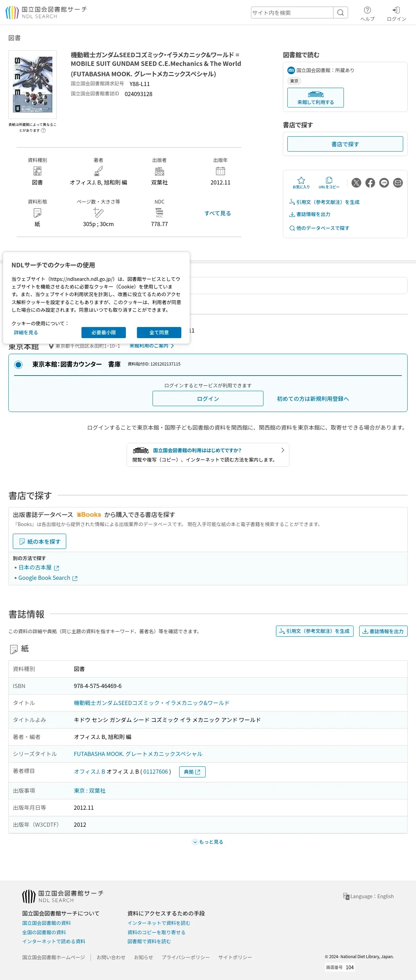
Task: Share via LINE icon
Action: (384, 183)
